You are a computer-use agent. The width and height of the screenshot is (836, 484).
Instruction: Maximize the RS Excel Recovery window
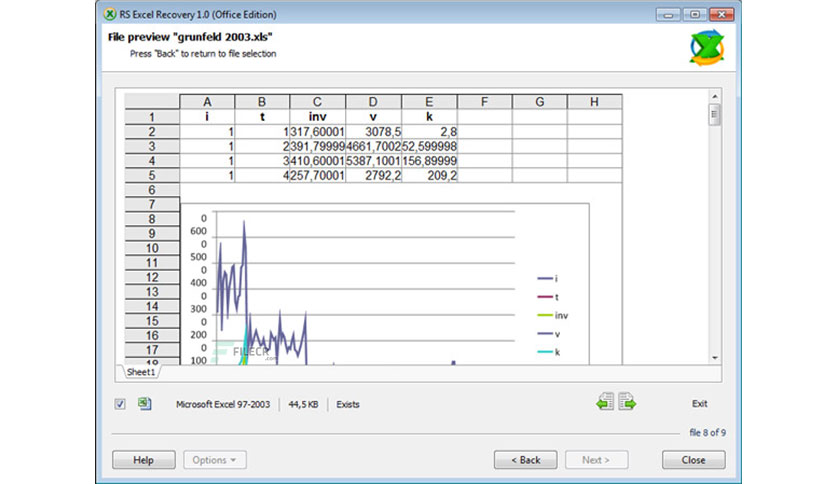pos(695,14)
